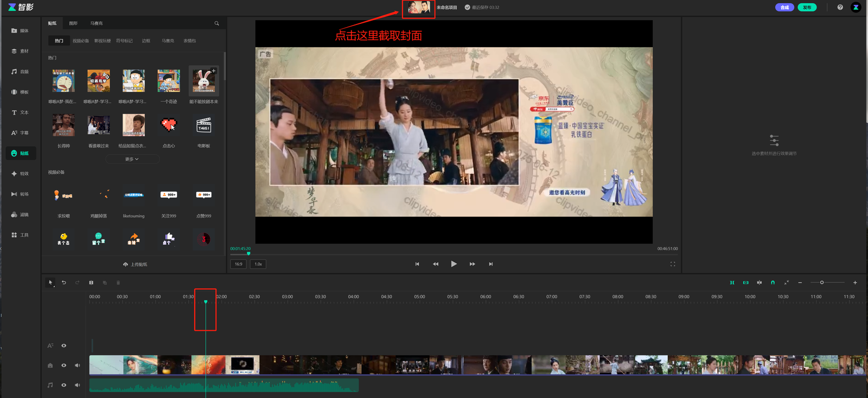Click the preview progress bar handle
This screenshot has width=868, height=398.
tap(248, 254)
